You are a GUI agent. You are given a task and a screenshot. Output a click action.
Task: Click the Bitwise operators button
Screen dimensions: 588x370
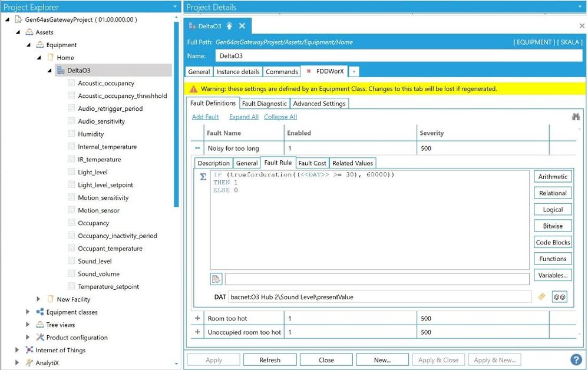[553, 226]
